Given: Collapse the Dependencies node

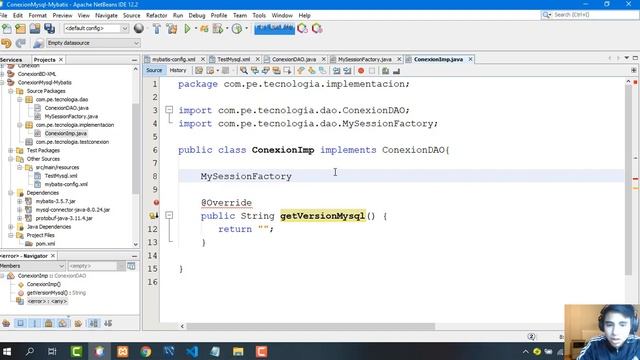Looking at the screenshot, I should (x=11, y=193).
